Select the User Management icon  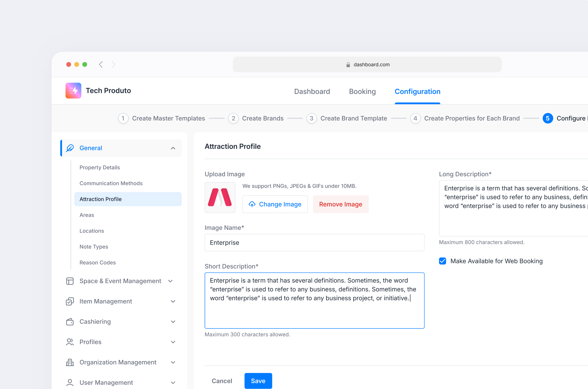click(70, 382)
